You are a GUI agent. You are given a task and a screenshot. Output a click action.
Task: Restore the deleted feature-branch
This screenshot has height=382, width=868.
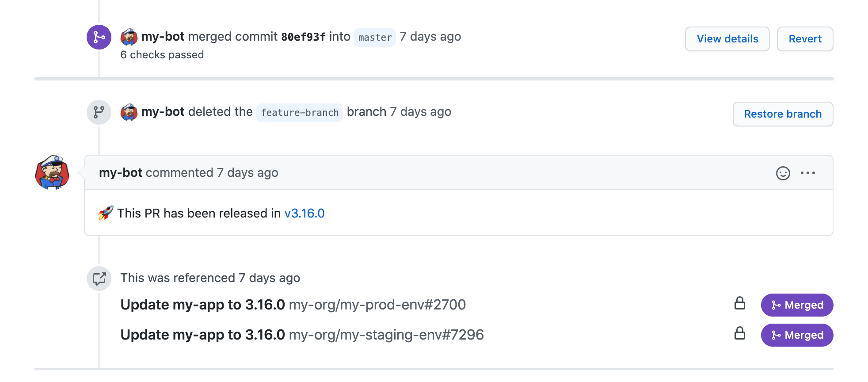click(x=782, y=114)
